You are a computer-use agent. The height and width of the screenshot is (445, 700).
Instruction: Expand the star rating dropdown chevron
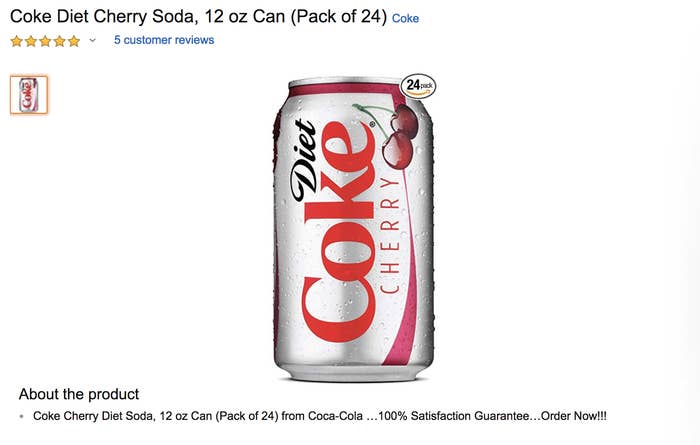92,40
